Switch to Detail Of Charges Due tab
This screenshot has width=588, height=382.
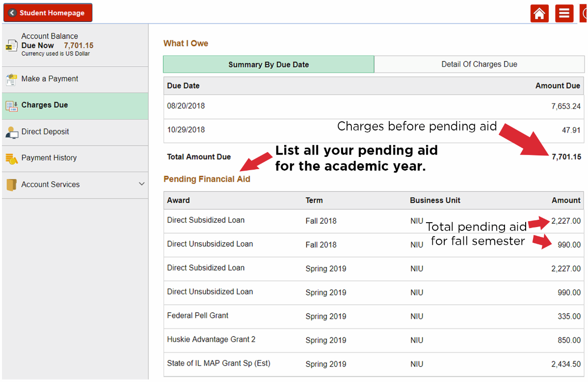[x=479, y=64]
